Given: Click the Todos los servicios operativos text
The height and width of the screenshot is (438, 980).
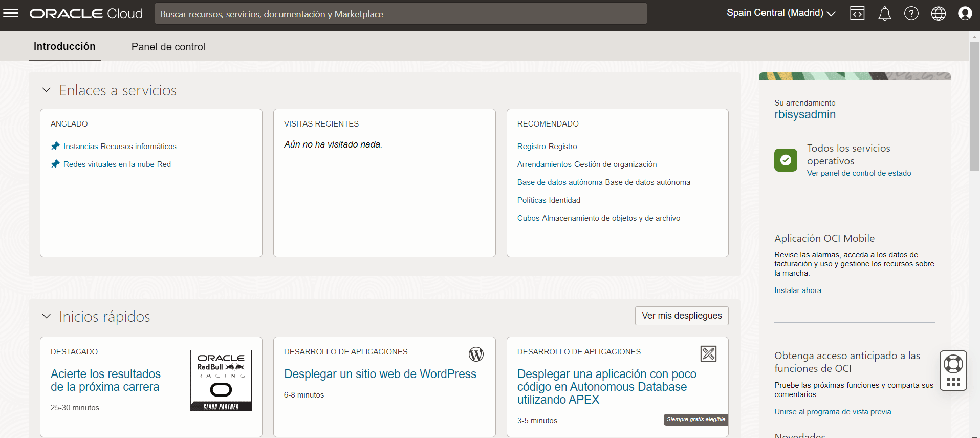Looking at the screenshot, I should pyautogui.click(x=848, y=154).
